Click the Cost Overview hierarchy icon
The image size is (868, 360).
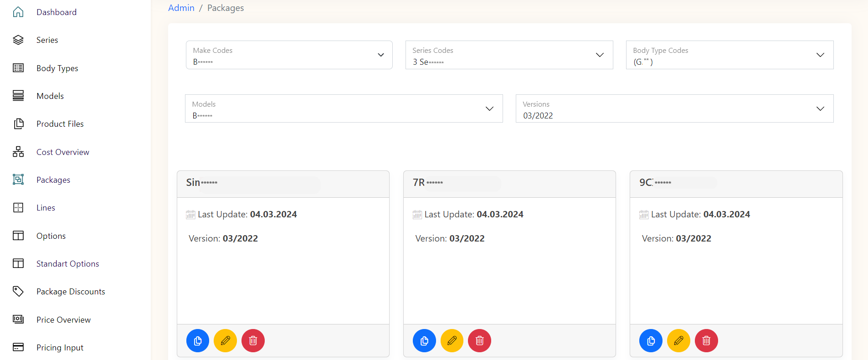click(18, 152)
